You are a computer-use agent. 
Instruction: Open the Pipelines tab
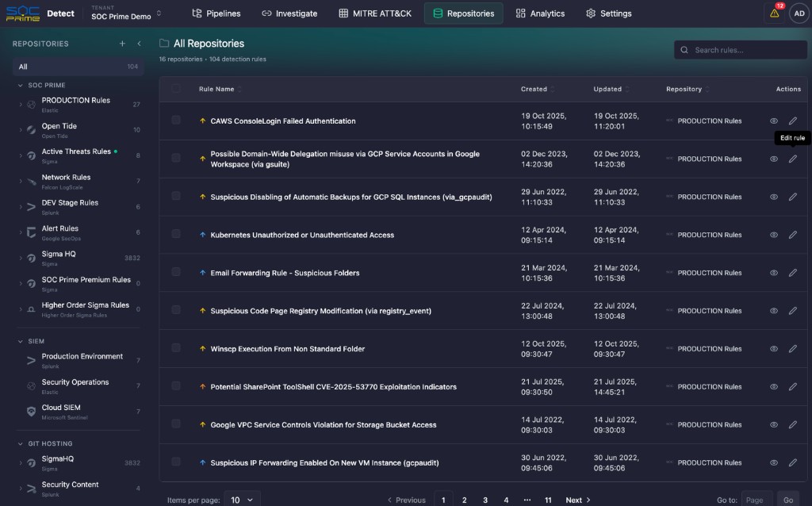[x=216, y=13]
